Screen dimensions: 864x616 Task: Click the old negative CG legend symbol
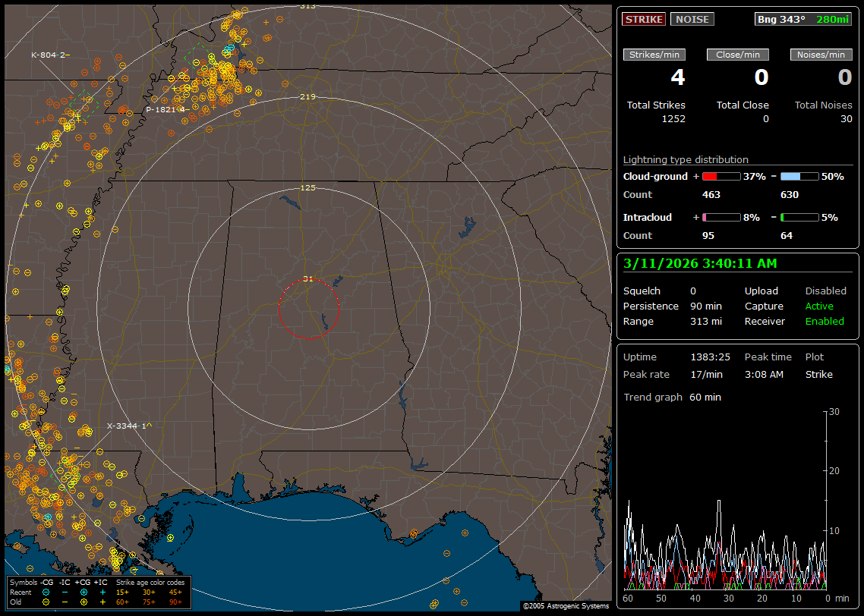coord(46,602)
